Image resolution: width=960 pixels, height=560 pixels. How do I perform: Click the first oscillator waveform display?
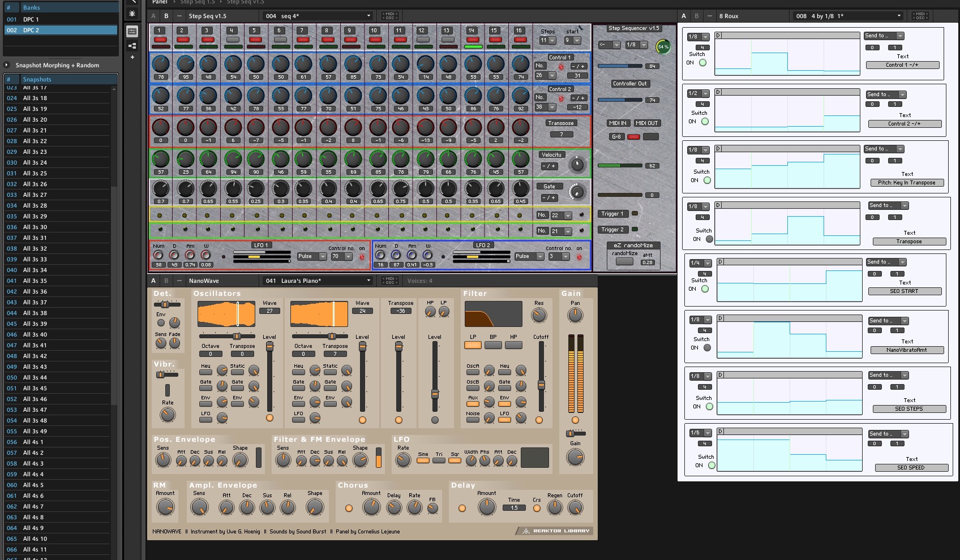pyautogui.click(x=226, y=314)
